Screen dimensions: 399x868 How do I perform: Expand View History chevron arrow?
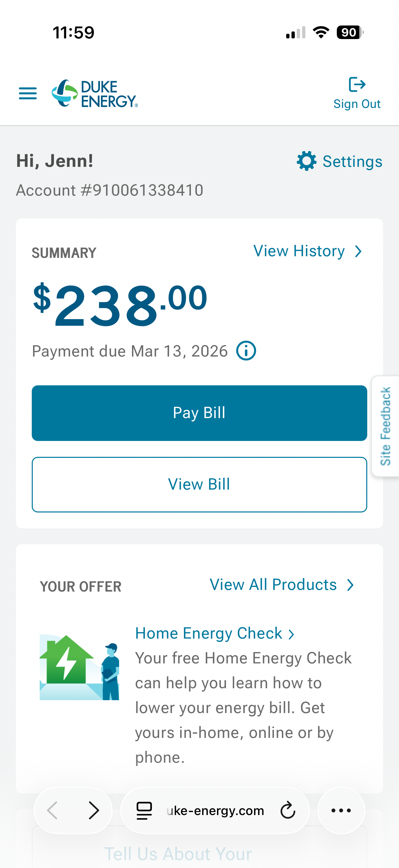coord(358,251)
